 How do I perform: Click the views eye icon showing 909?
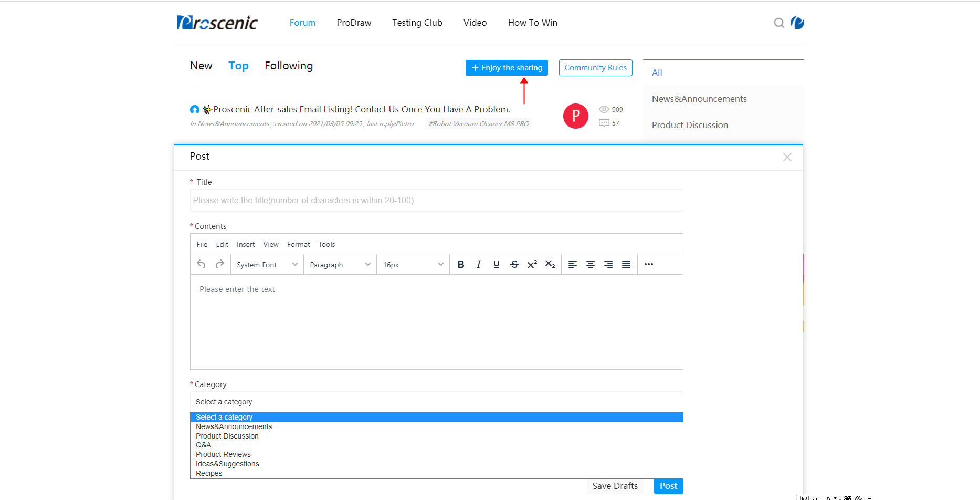tap(604, 109)
